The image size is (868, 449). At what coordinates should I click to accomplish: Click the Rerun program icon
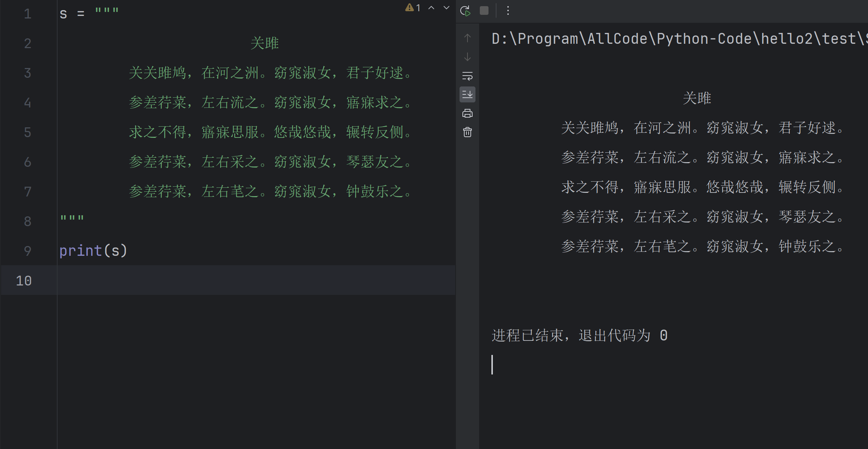click(465, 11)
